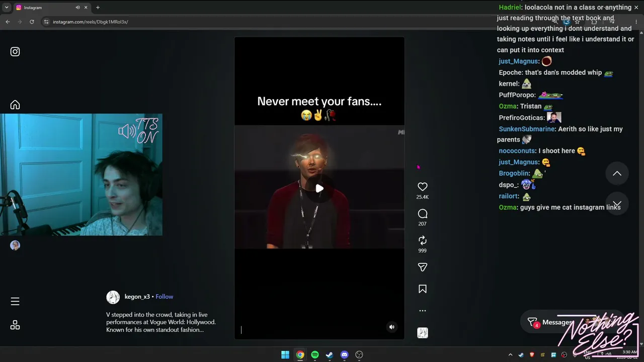Open the browser tab search dropdown
Viewport: 644px width, 362px height.
pos(7,8)
